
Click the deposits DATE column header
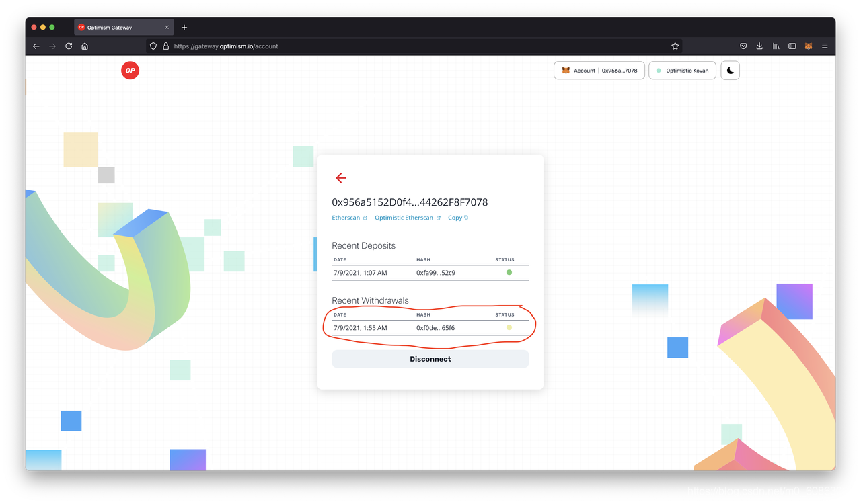(x=340, y=260)
